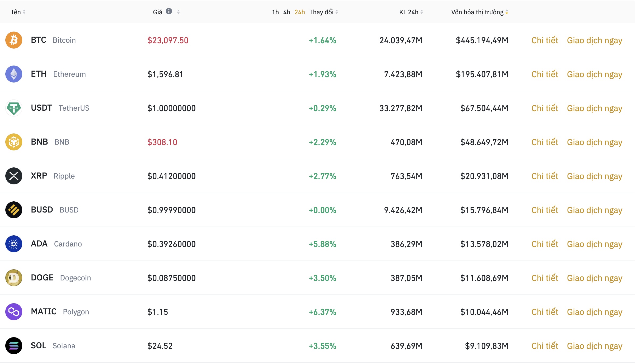Open Chi tiết for BUSD
Image resolution: width=640 pixels, height=364 pixels.
(x=545, y=210)
